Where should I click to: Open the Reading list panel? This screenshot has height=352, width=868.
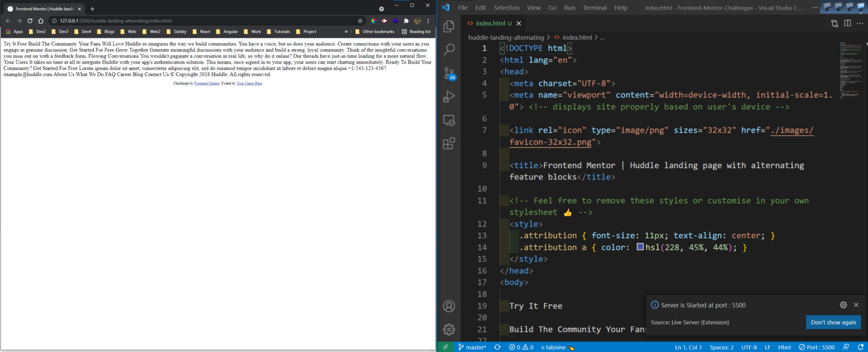click(x=416, y=31)
